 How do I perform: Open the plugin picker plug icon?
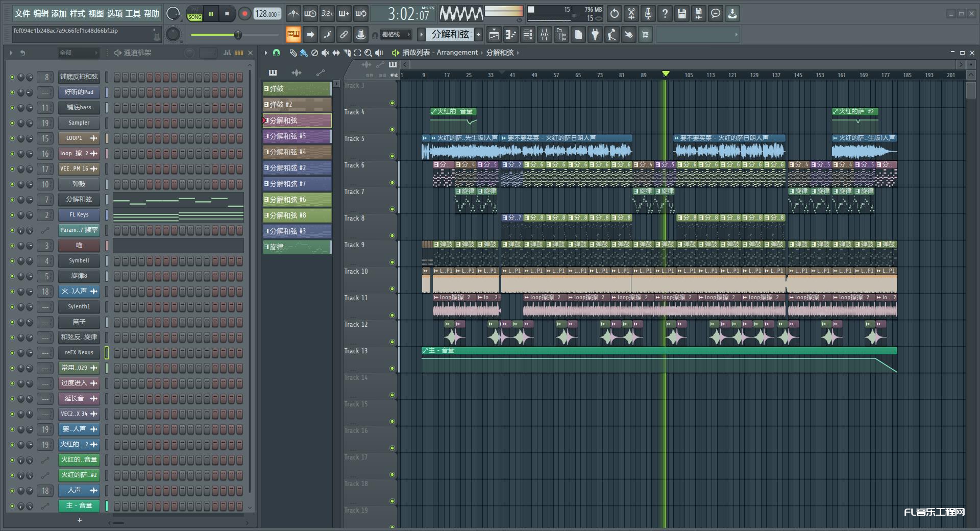click(595, 35)
